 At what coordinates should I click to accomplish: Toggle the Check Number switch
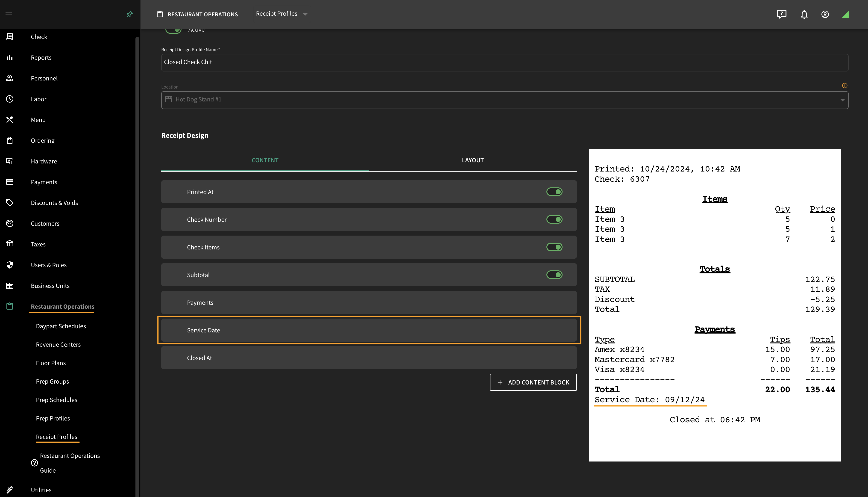coord(554,219)
